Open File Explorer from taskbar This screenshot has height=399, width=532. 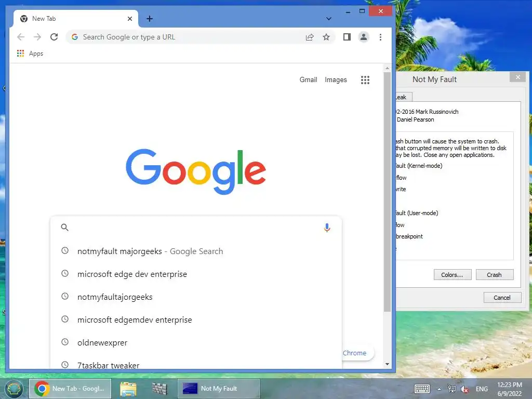coord(128,389)
